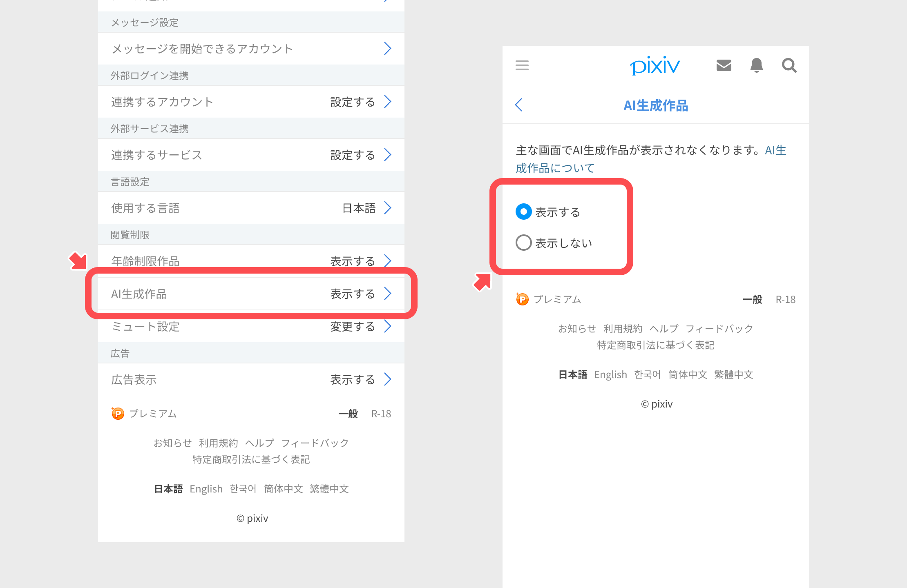Click the back arrow on AI生成作品 page
Viewport: 907px width, 588px height.
[x=518, y=105]
